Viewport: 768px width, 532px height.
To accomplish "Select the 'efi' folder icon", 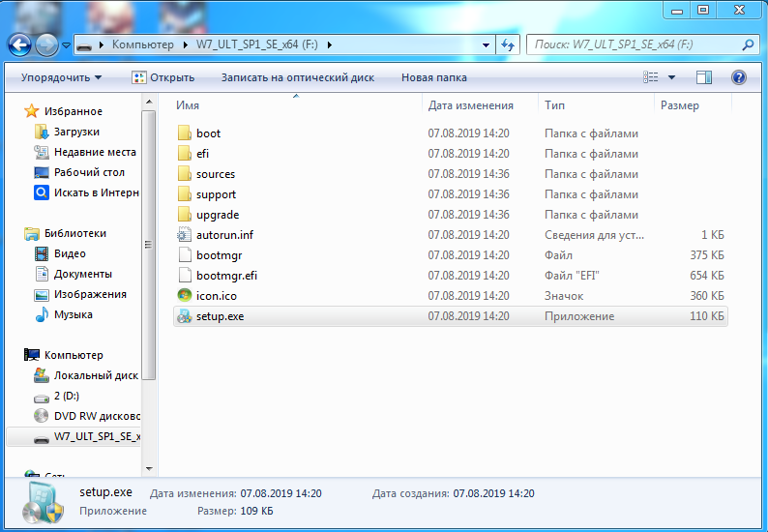I will (184, 154).
